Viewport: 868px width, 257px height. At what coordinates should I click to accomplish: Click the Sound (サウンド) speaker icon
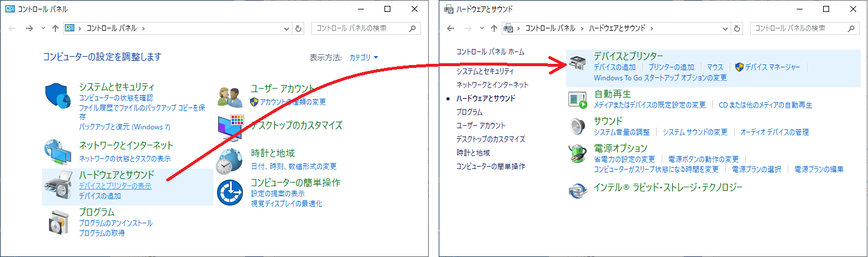coord(578,126)
